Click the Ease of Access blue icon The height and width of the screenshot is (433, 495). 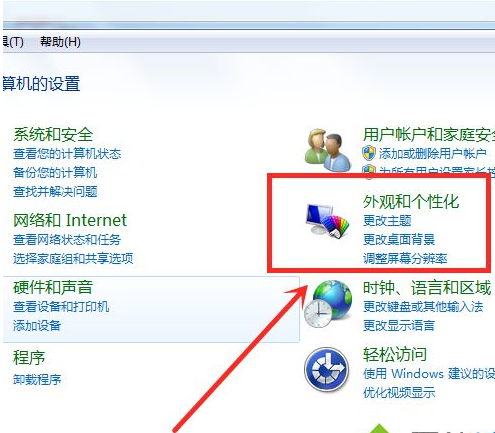tap(327, 369)
